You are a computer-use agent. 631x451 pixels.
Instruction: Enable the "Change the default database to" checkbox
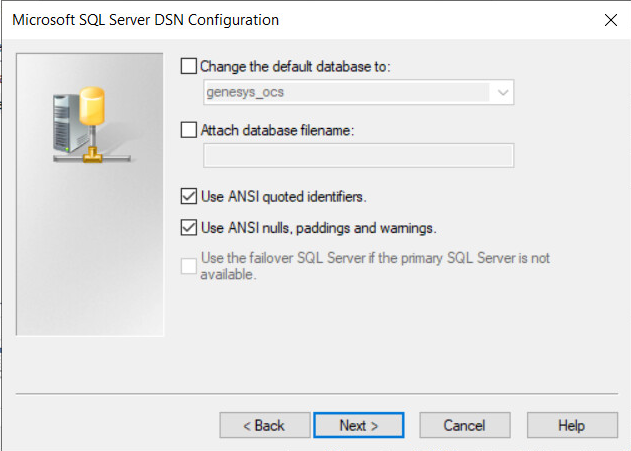189,66
